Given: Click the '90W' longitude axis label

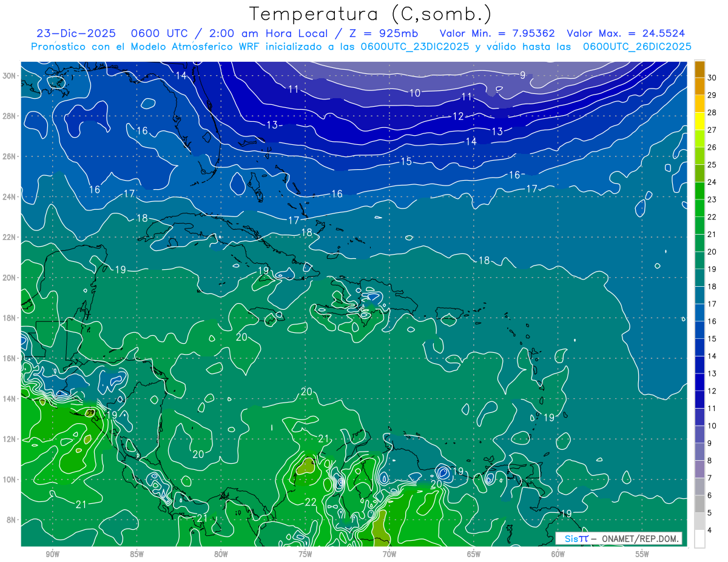Looking at the screenshot, I should 53,554.
